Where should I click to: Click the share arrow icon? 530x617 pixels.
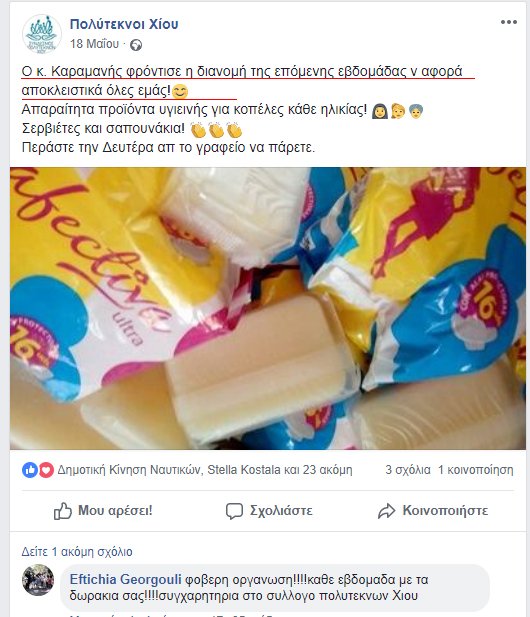[x=386, y=511]
